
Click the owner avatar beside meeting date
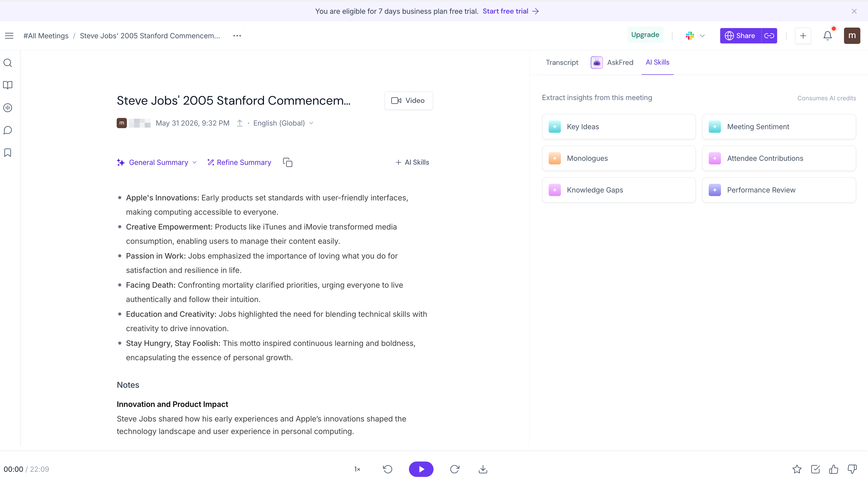coord(122,123)
